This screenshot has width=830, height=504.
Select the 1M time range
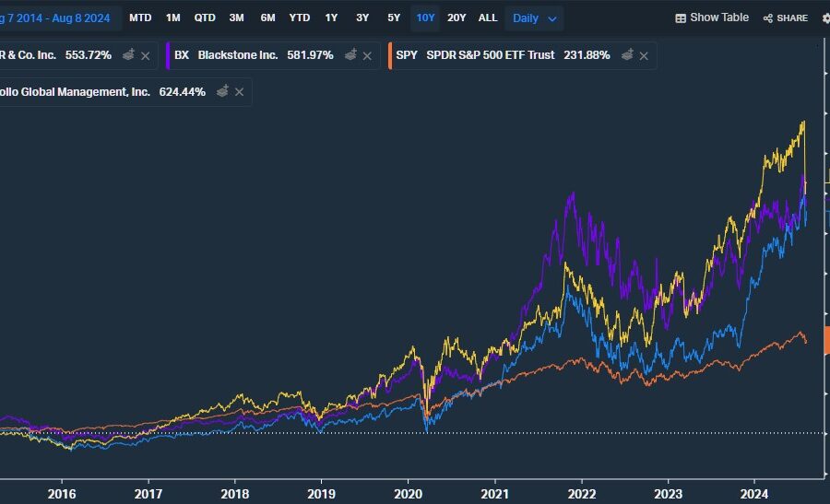(173, 18)
